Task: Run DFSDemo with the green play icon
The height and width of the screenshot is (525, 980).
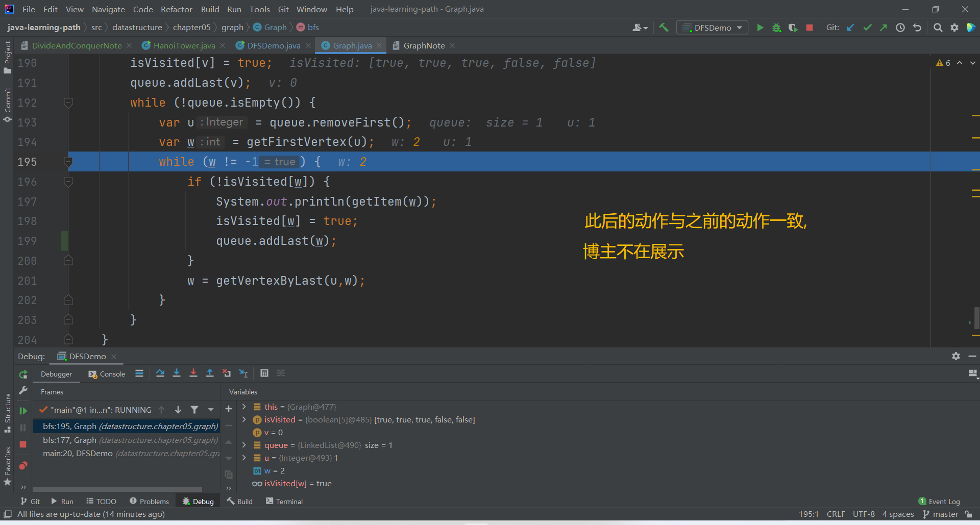Action: [760, 28]
